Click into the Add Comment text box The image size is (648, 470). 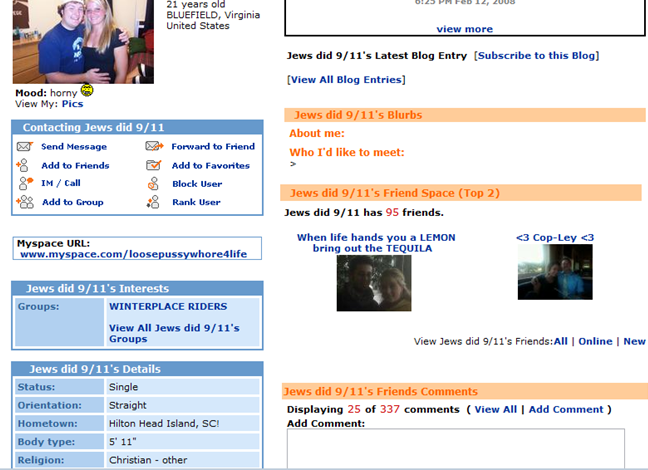pos(455,449)
